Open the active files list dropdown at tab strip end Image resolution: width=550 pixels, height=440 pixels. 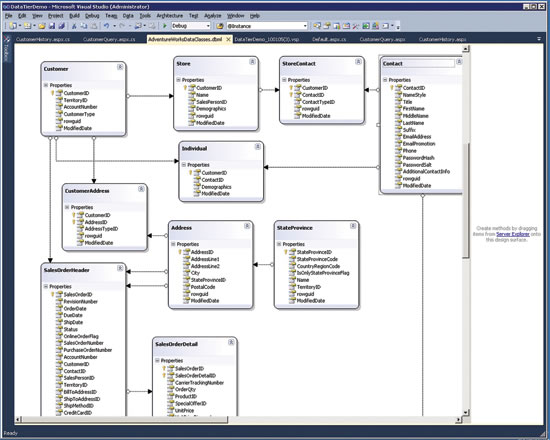[x=539, y=39]
